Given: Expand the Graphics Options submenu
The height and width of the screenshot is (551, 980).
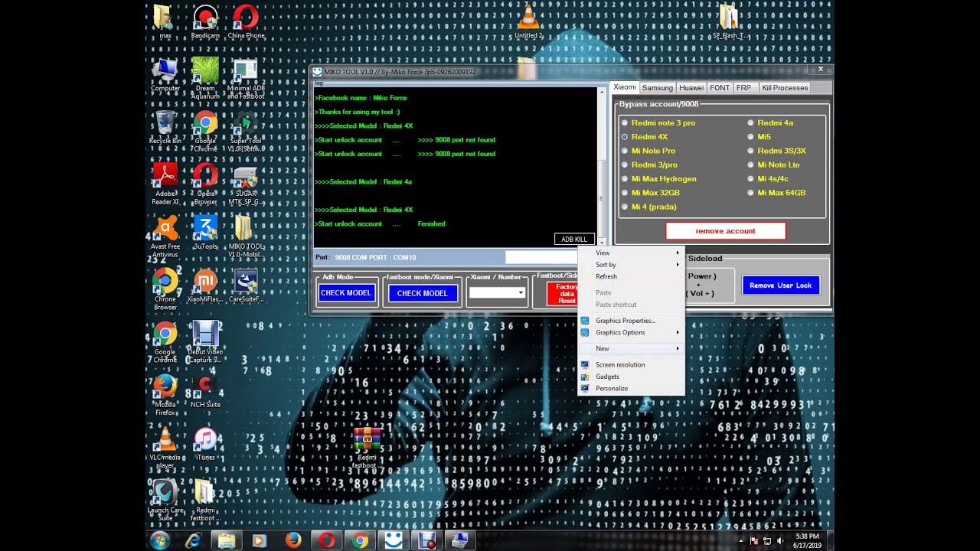Looking at the screenshot, I should [x=631, y=332].
